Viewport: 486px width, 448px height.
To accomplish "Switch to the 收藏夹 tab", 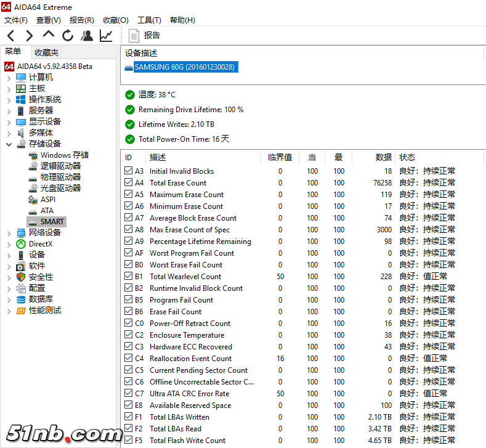I will (47, 53).
